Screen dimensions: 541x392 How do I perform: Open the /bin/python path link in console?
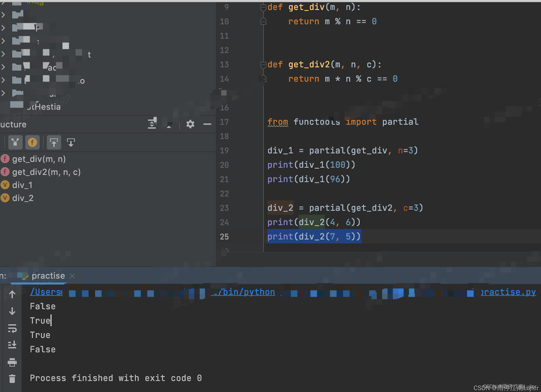244,292
